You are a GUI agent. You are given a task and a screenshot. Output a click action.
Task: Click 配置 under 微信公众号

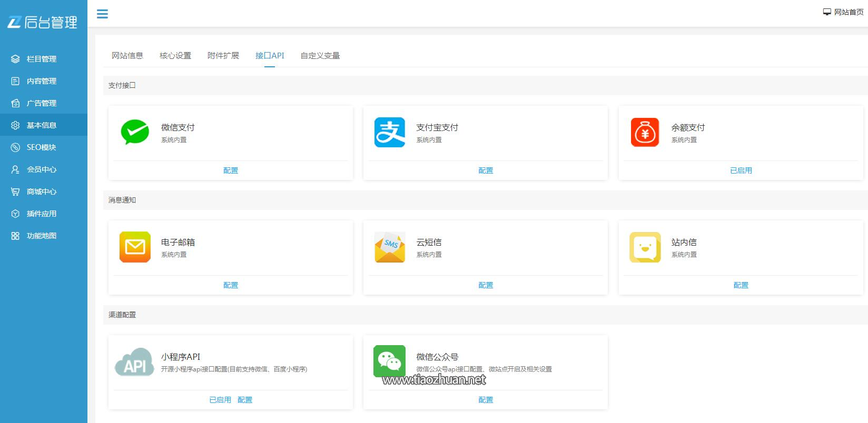(486, 400)
